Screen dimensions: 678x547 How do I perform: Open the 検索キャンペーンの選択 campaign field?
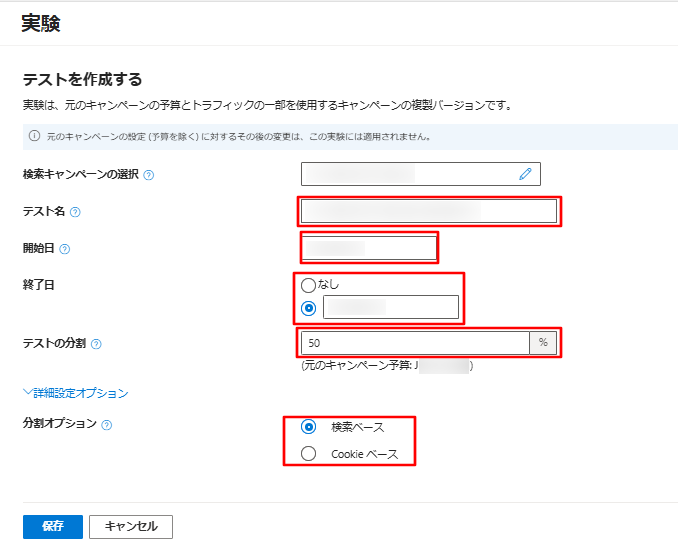pyautogui.click(x=410, y=174)
